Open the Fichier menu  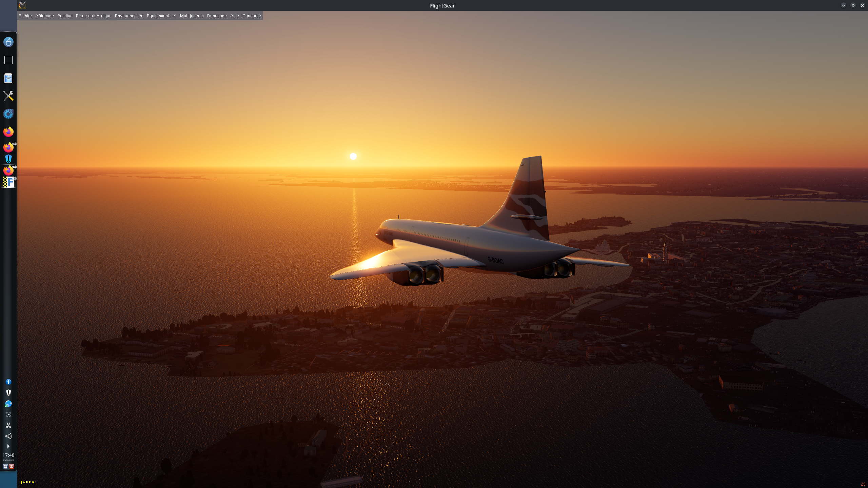pos(25,16)
